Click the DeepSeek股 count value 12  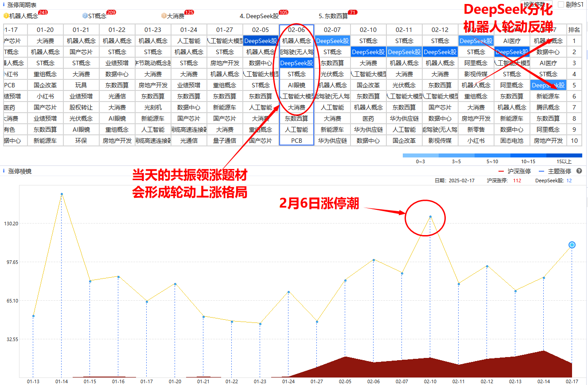569,181
